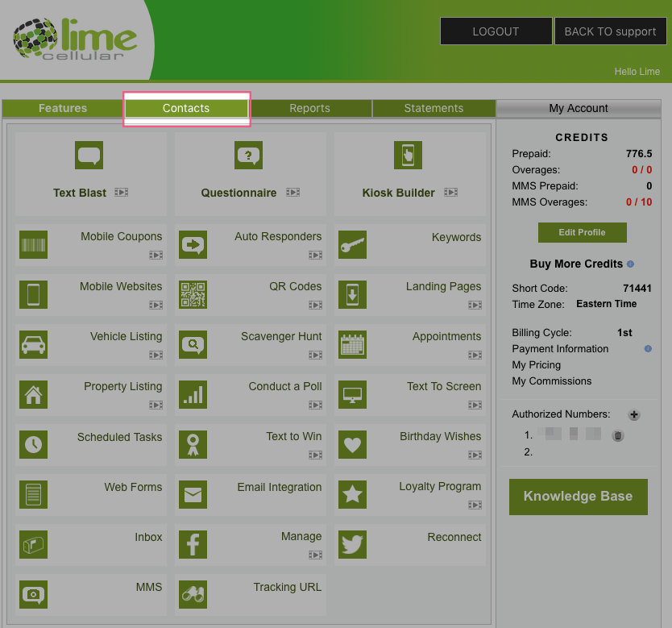Select the Keywords key icon
This screenshot has width=672, height=628.
coord(352,245)
